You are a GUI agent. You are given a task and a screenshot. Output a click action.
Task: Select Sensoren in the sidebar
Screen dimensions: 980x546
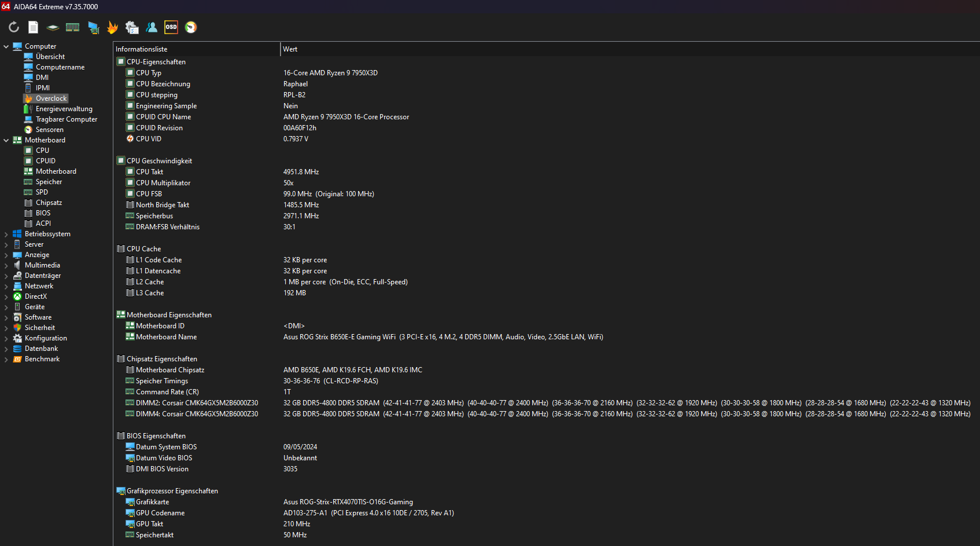tap(49, 129)
